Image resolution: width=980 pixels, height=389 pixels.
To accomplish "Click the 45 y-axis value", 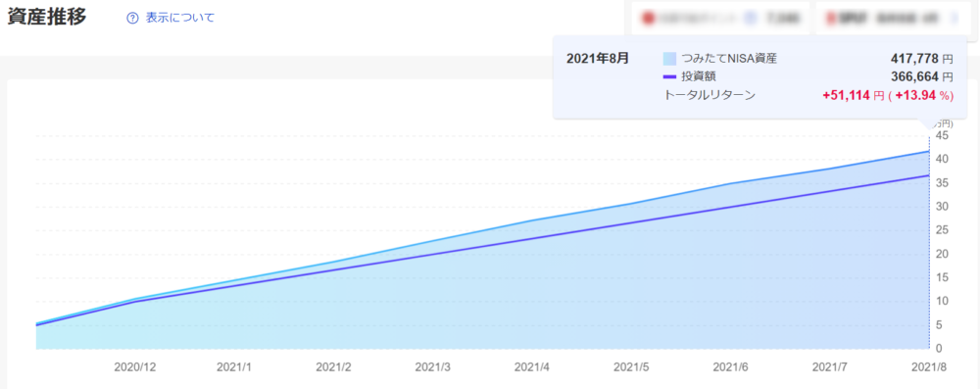I will tap(942, 136).
